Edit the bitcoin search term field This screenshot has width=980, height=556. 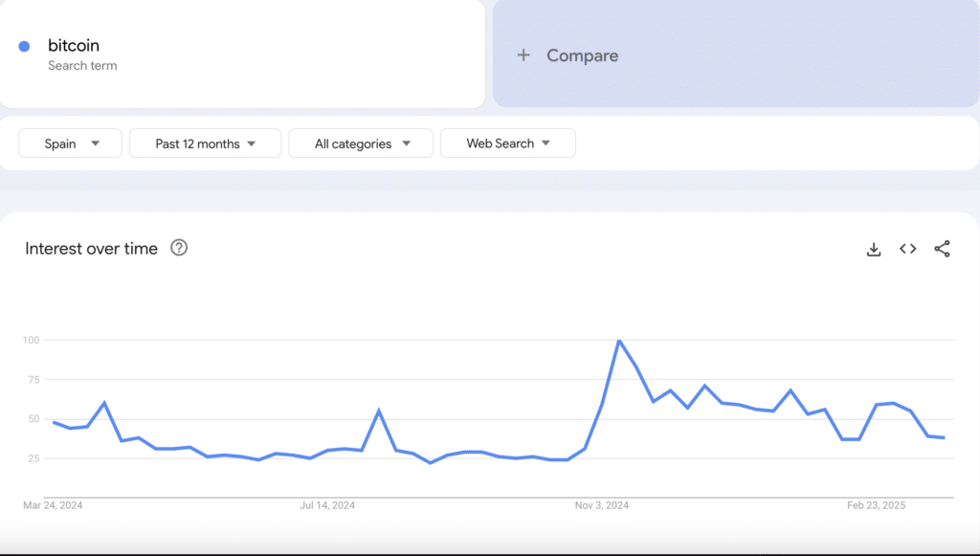[x=74, y=46]
